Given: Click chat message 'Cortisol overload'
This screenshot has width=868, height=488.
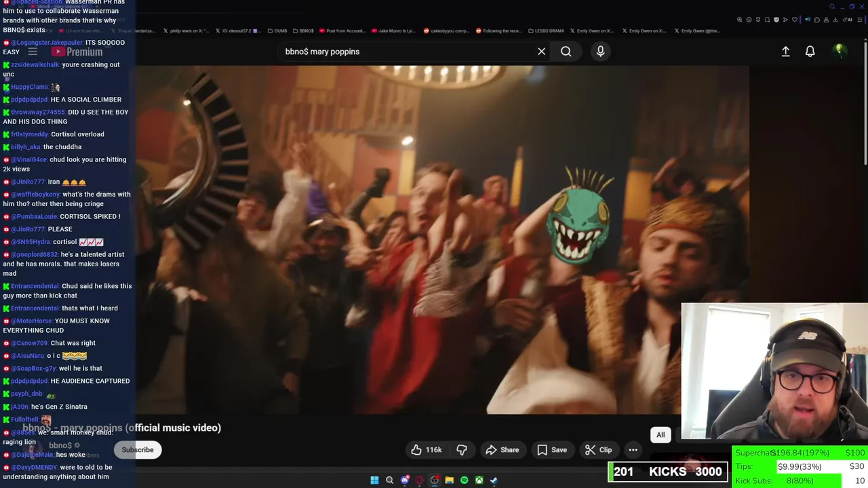Looking at the screenshot, I should click(77, 134).
